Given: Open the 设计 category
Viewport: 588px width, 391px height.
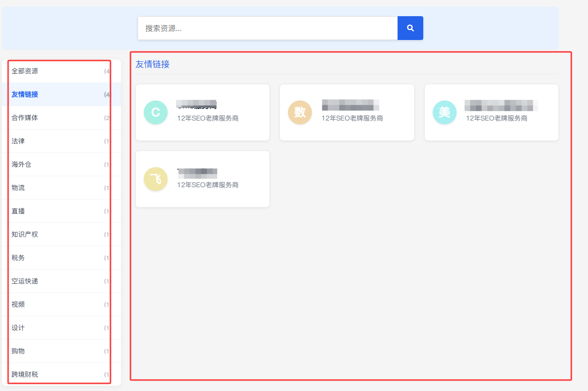Looking at the screenshot, I should coord(61,328).
